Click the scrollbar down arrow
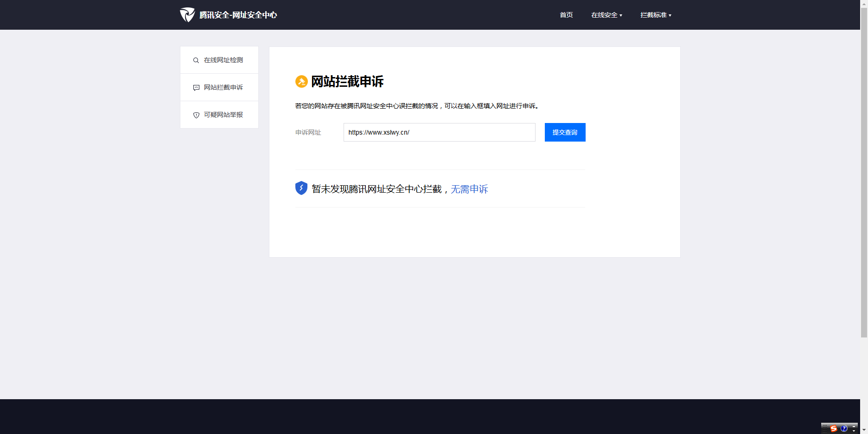 [864, 430]
